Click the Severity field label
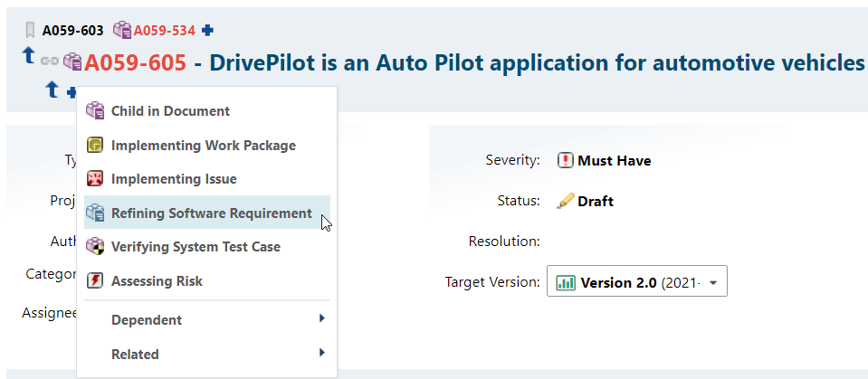Image resolution: width=868 pixels, height=379 pixels. 512,160
